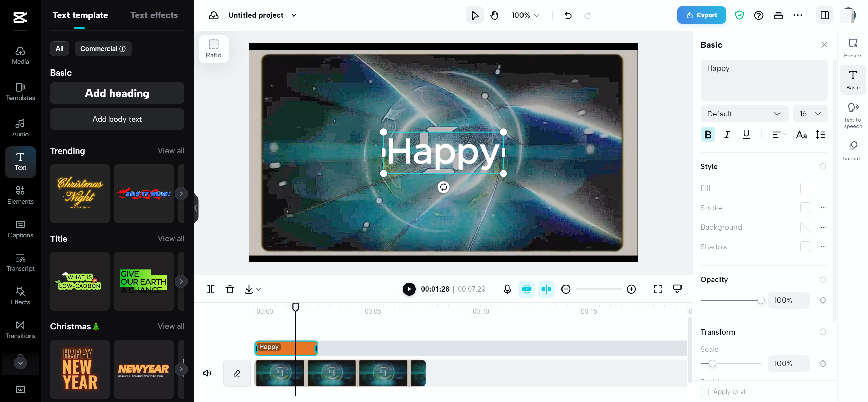Start voiceover recording with the microphone icon
The height and width of the screenshot is (402, 868).
pyautogui.click(x=507, y=289)
